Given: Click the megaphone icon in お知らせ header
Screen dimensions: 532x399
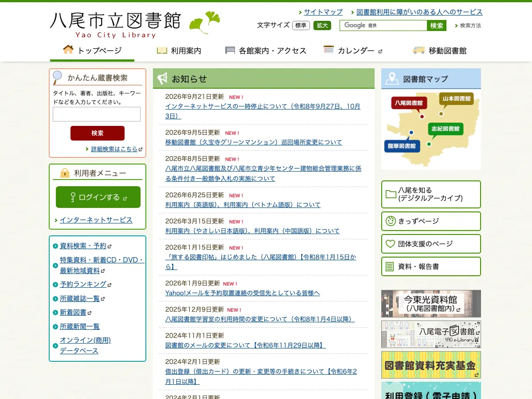Looking at the screenshot, I should (162, 78).
